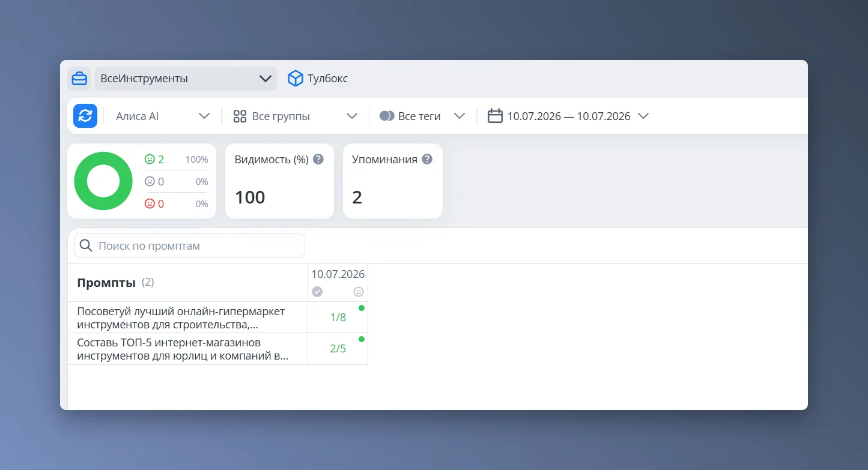Click the checkmark icon under 10.07.2026
The image size is (868, 470).
click(317, 292)
